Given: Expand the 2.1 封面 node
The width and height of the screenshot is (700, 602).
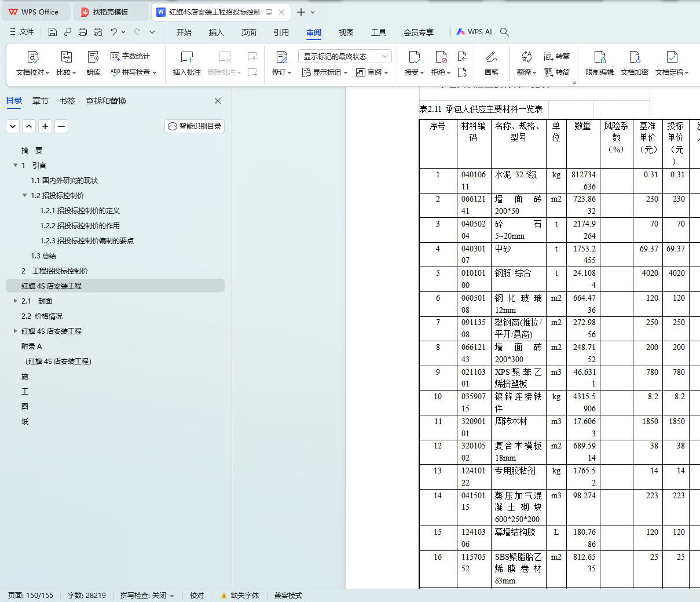Looking at the screenshot, I should [x=15, y=301].
